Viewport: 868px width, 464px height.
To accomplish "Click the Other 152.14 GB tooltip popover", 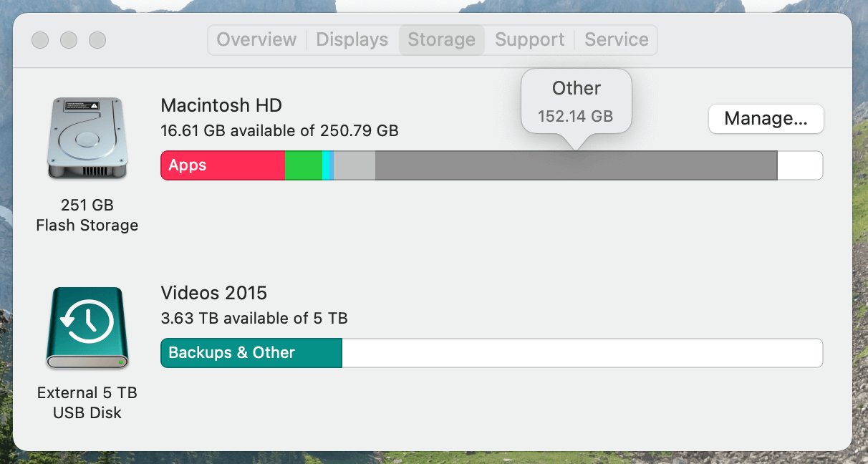I will point(577,100).
